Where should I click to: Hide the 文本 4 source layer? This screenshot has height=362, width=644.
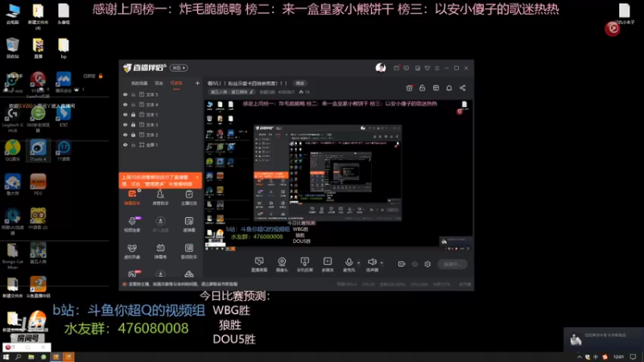(x=126, y=105)
